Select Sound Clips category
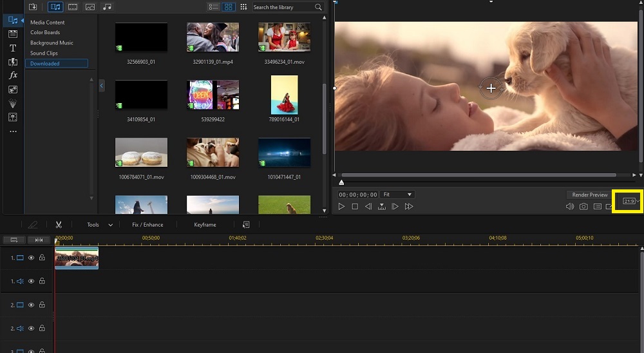 [x=44, y=53]
